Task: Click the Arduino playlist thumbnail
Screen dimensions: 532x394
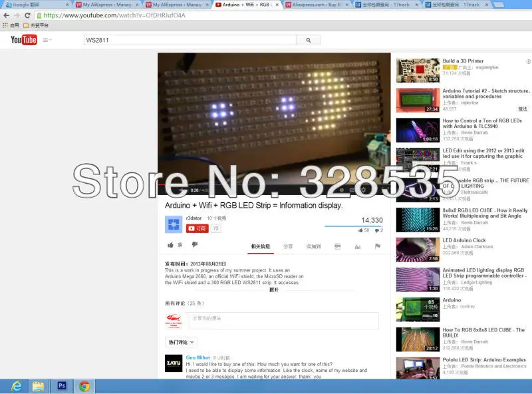Action: point(418,309)
